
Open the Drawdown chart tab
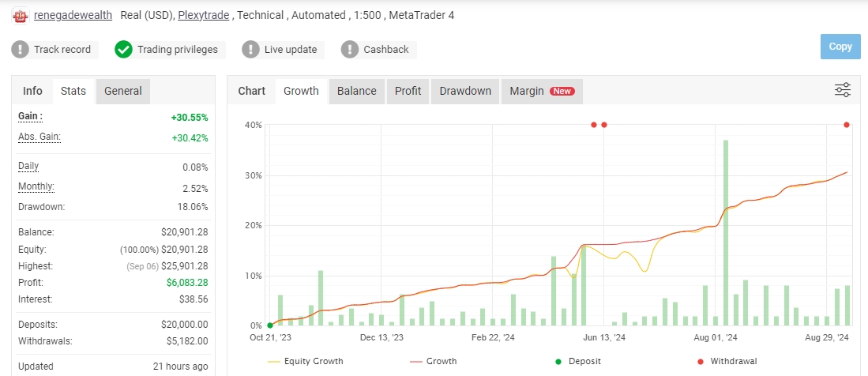tap(465, 92)
